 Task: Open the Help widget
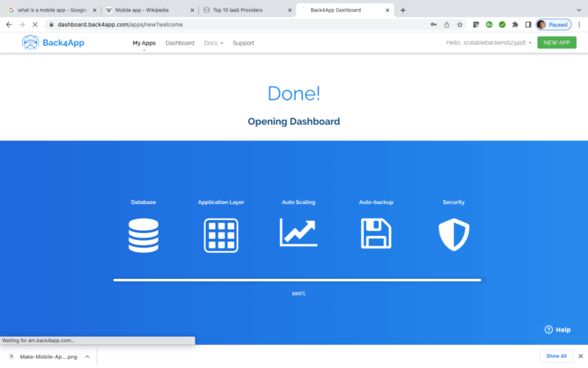557,330
